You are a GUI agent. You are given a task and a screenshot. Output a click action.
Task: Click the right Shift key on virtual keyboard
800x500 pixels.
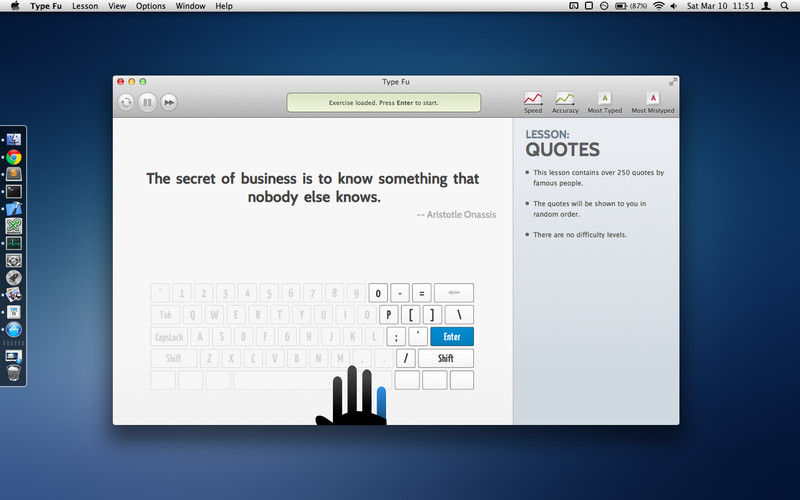[x=445, y=358]
